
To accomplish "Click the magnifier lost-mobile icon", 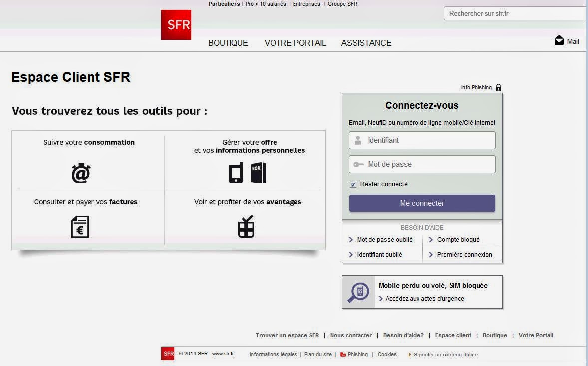I will [x=358, y=292].
